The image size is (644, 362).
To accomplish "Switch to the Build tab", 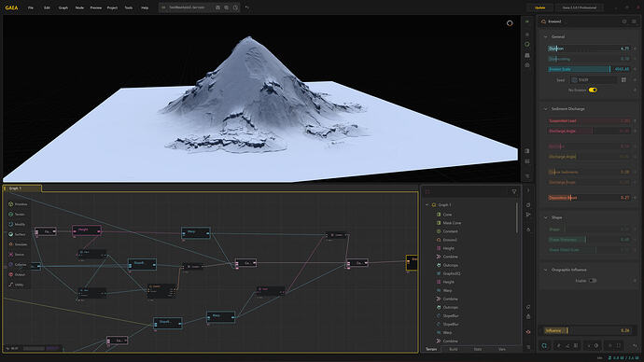I will [x=454, y=349].
